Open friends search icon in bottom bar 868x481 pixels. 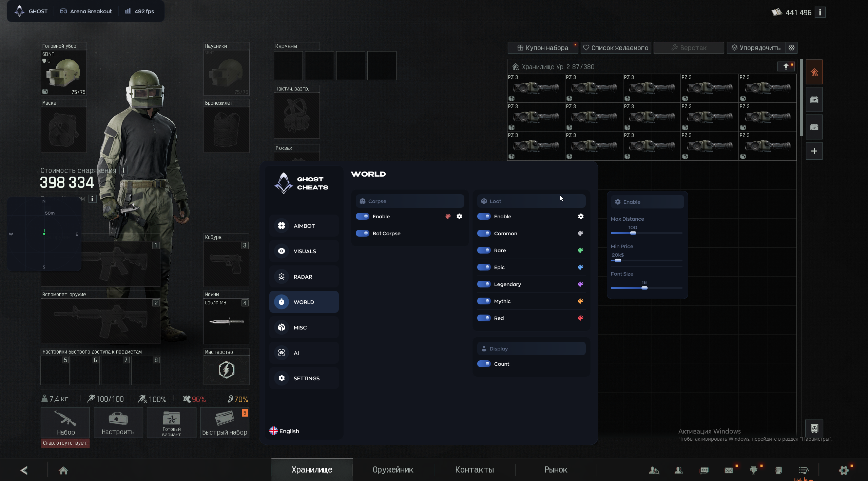(x=654, y=470)
